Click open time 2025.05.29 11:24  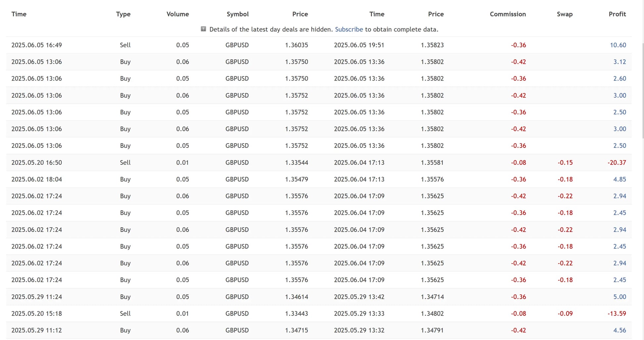click(x=36, y=297)
